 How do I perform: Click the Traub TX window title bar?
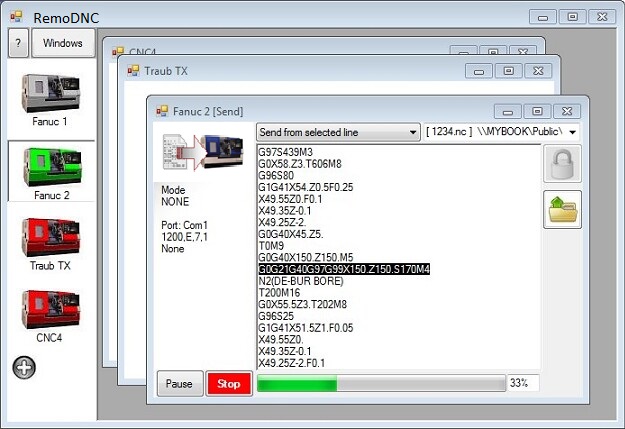300,71
